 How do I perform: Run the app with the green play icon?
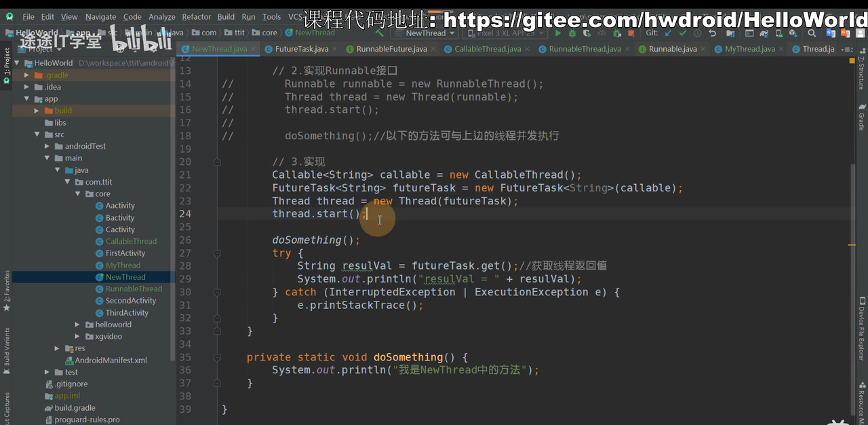[558, 33]
